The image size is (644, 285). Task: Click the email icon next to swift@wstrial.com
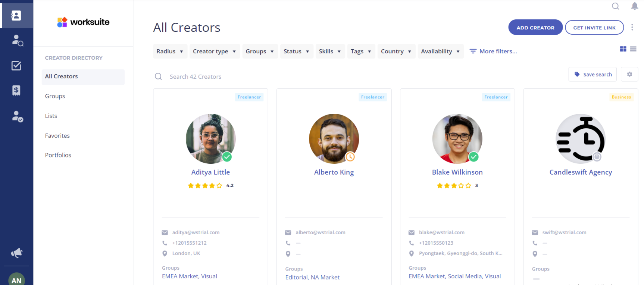pyautogui.click(x=535, y=232)
